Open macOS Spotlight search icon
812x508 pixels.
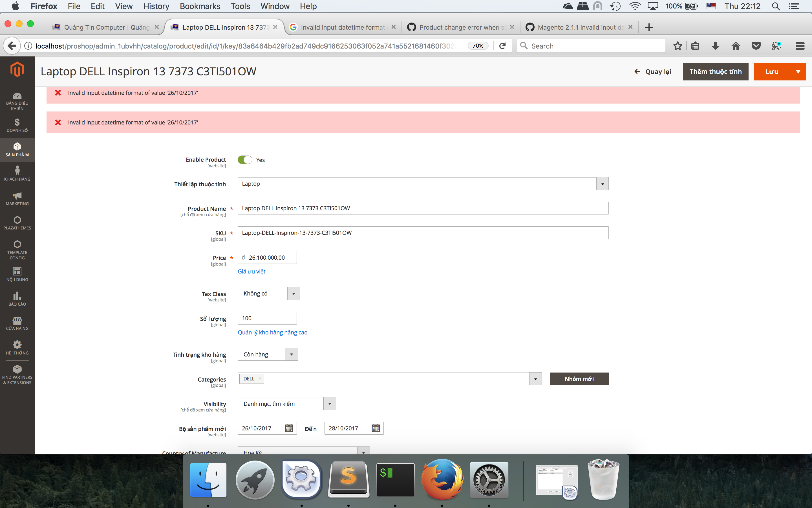[775, 6]
